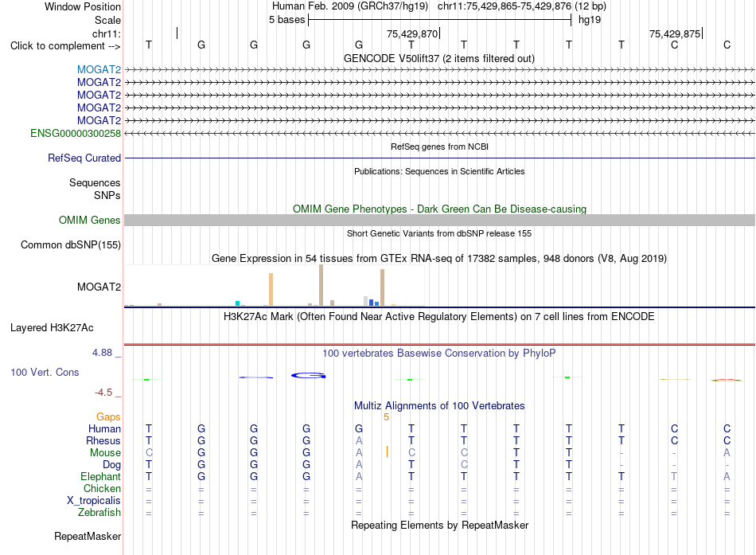This screenshot has width=756, height=555.
Task: Open 'Short Genetic Variants from dbSNP' title
Action: 439,233
